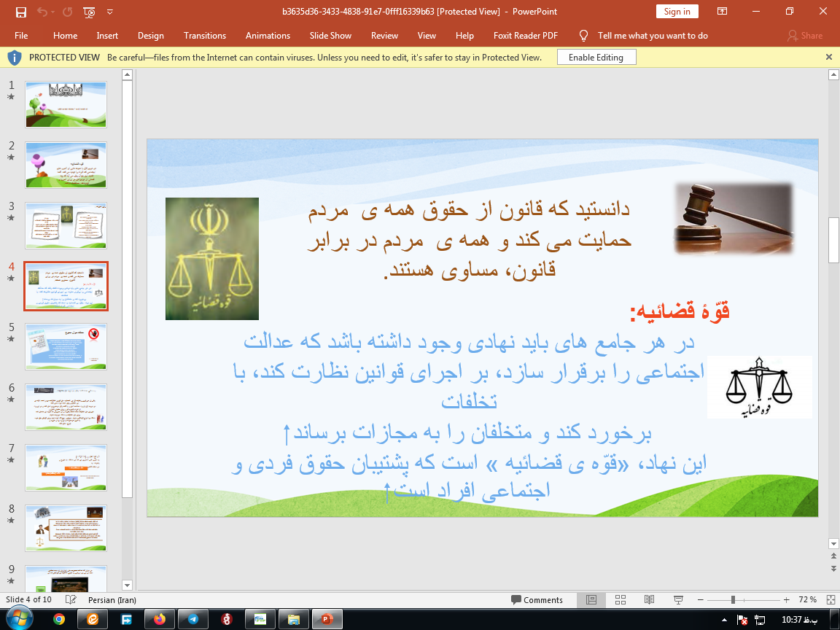
Task: Open Reading View from the status bar
Action: tap(649, 600)
